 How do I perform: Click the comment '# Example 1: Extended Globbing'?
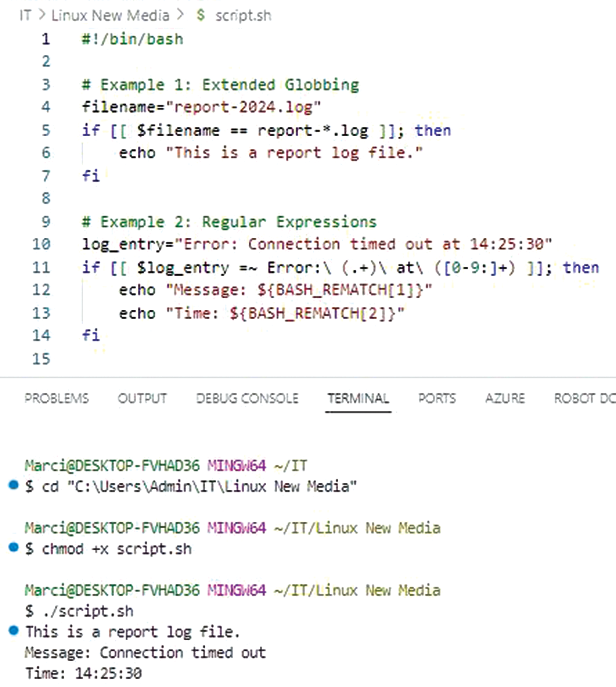[x=221, y=84]
